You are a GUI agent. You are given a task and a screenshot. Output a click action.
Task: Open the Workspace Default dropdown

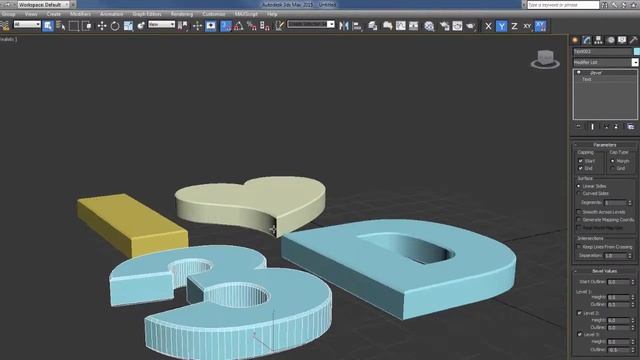[x=43, y=4]
